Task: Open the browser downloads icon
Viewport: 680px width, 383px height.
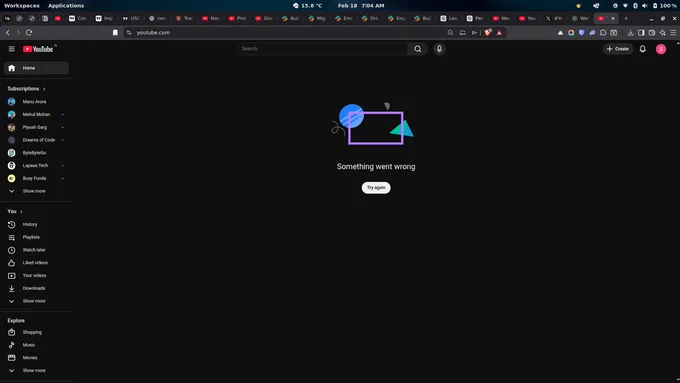Action: tap(630, 33)
